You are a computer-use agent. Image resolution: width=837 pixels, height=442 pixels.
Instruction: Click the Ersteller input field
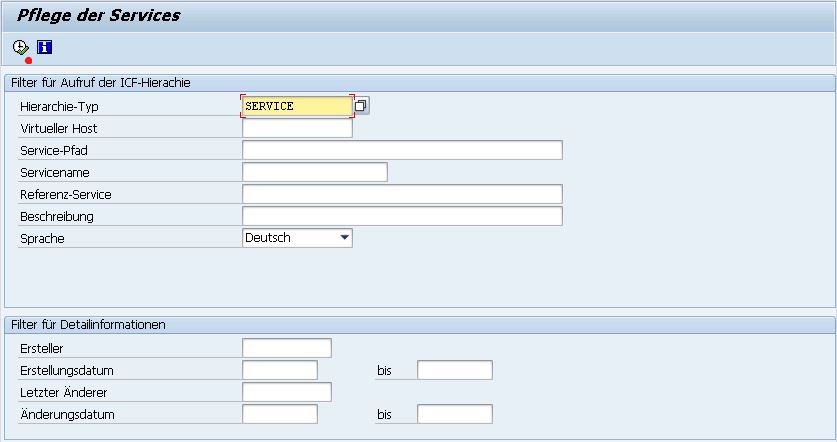[x=286, y=348]
